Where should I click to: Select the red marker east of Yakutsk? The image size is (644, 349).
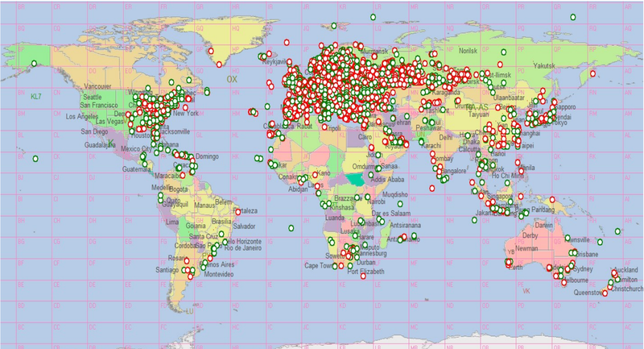592,74
